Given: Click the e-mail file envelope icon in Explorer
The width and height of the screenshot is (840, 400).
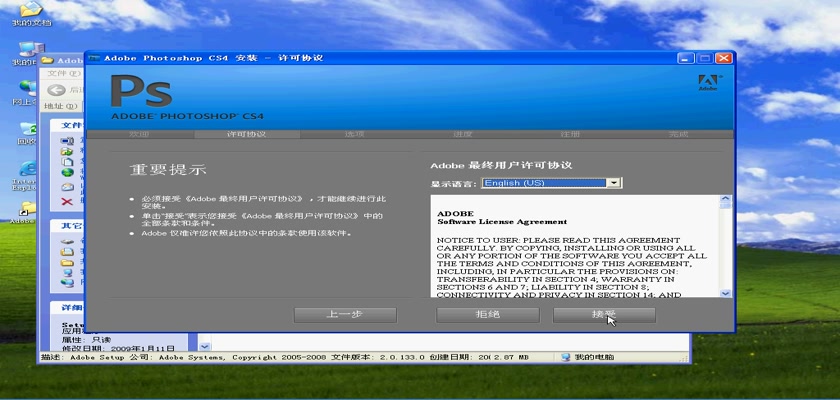Looking at the screenshot, I should point(67,187).
